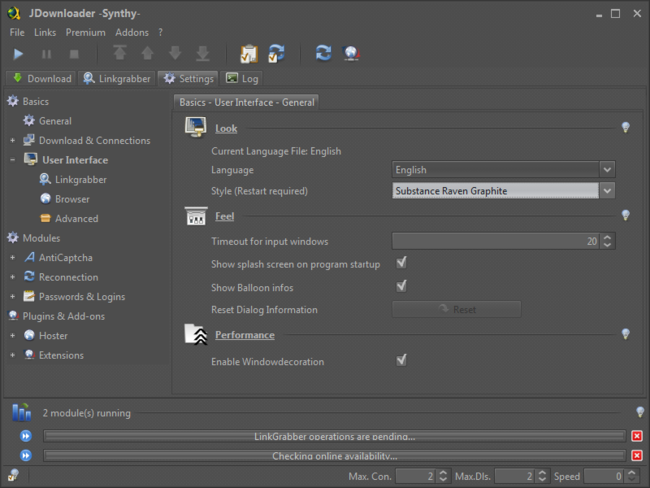Open the ? help menu
Viewport: 650px width, 488px height.
(160, 32)
